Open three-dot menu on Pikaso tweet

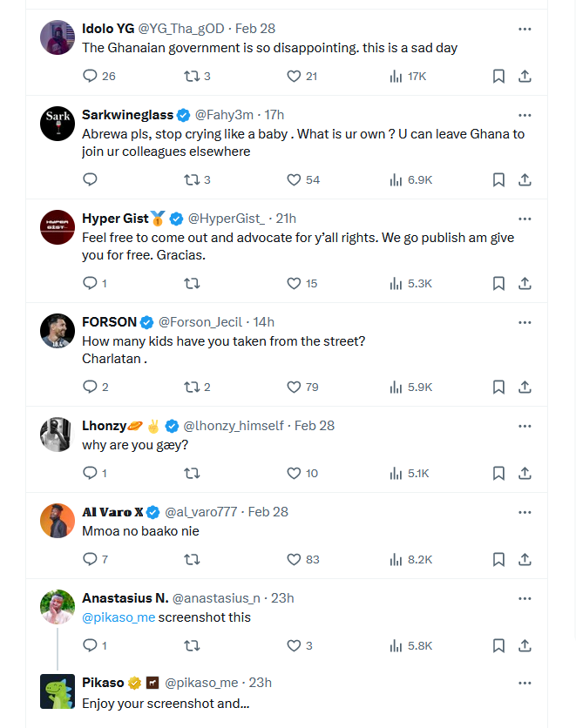(x=525, y=683)
